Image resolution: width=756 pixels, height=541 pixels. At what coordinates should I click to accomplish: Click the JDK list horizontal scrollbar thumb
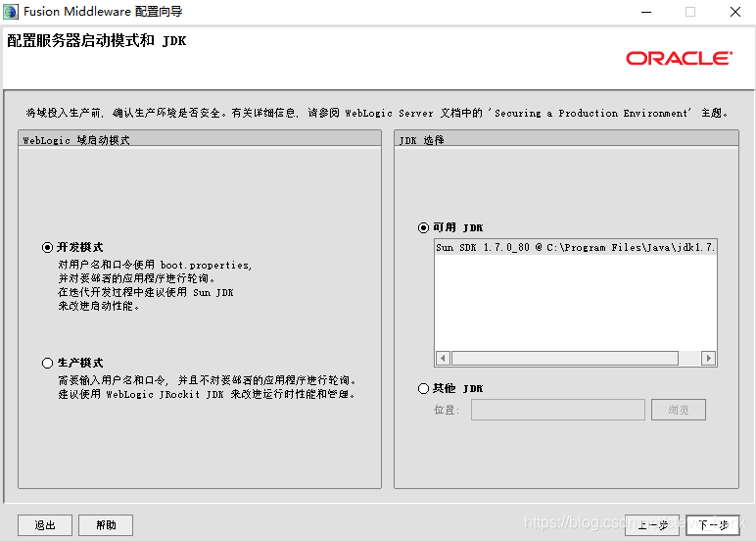coord(565,358)
